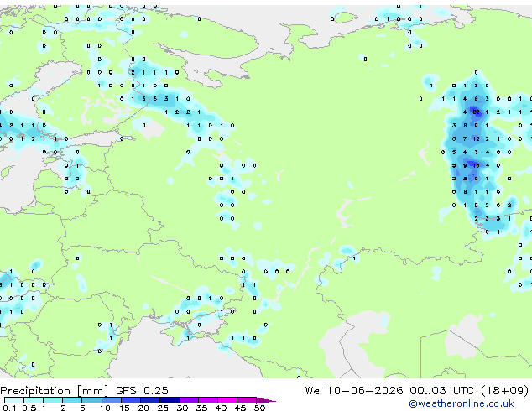Click the legend label "15"
This screenshot has width=532, height=411.
click(124, 408)
